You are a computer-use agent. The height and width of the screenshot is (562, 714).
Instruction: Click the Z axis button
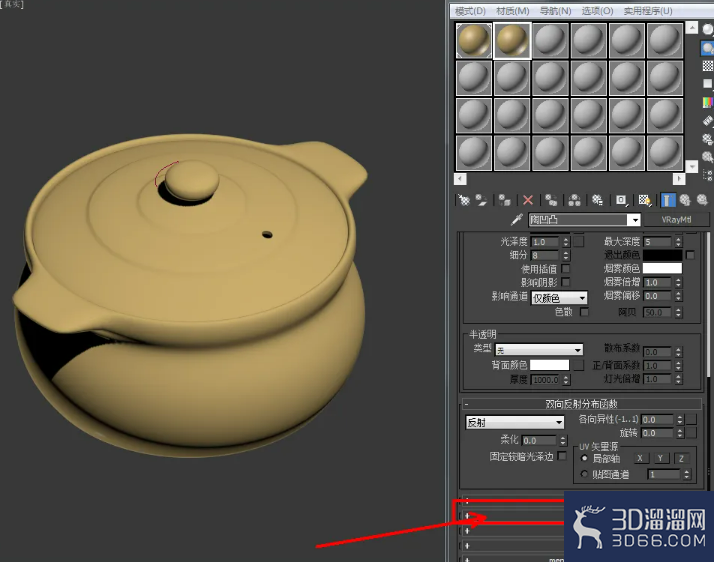click(x=681, y=459)
